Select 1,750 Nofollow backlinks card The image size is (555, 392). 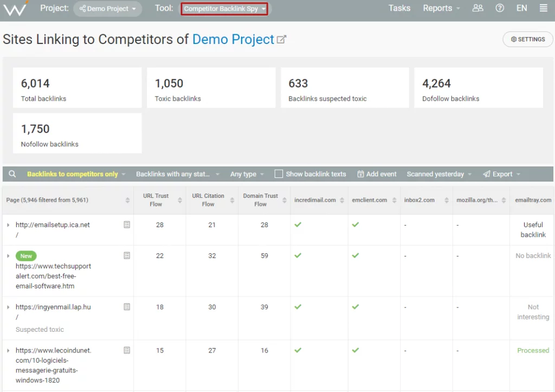pos(77,133)
